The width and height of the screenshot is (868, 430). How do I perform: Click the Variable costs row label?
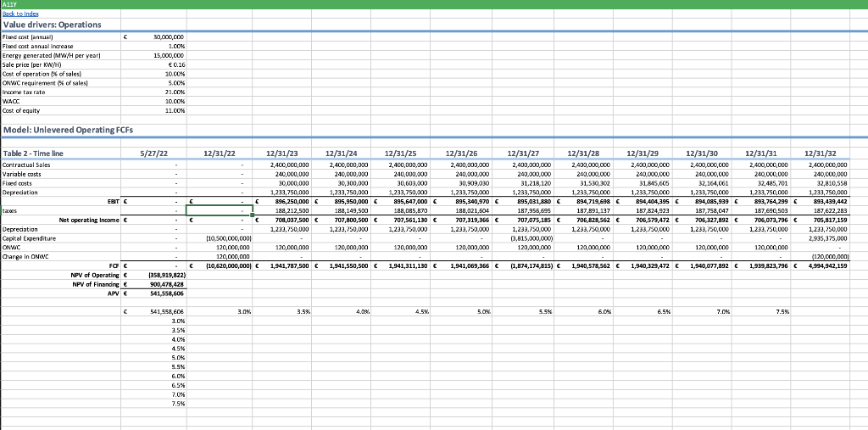coord(20,174)
